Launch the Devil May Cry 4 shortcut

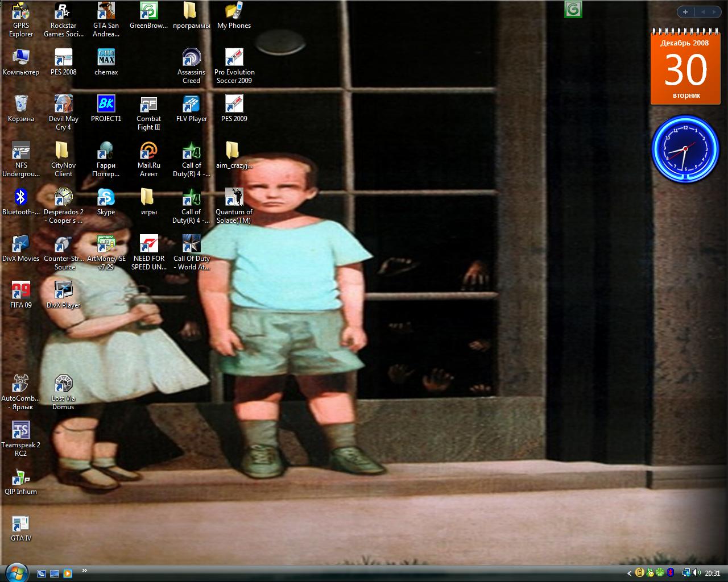click(64, 113)
